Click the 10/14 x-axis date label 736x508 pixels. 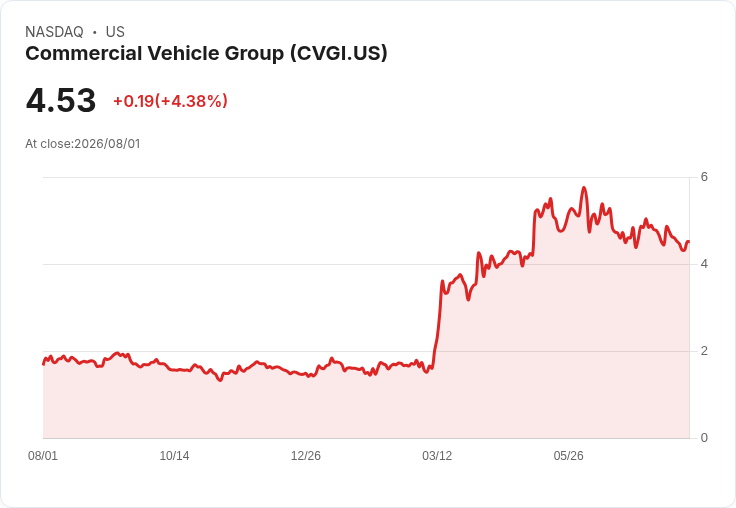click(174, 456)
